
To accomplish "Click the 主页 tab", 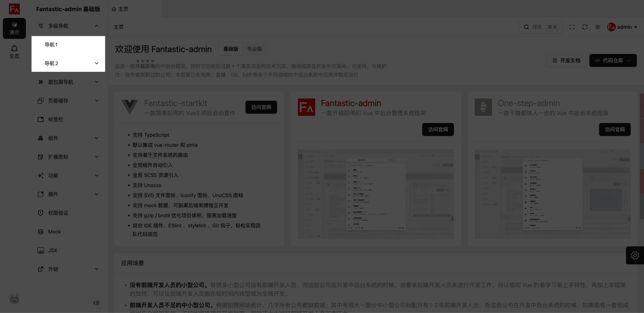I will [120, 9].
